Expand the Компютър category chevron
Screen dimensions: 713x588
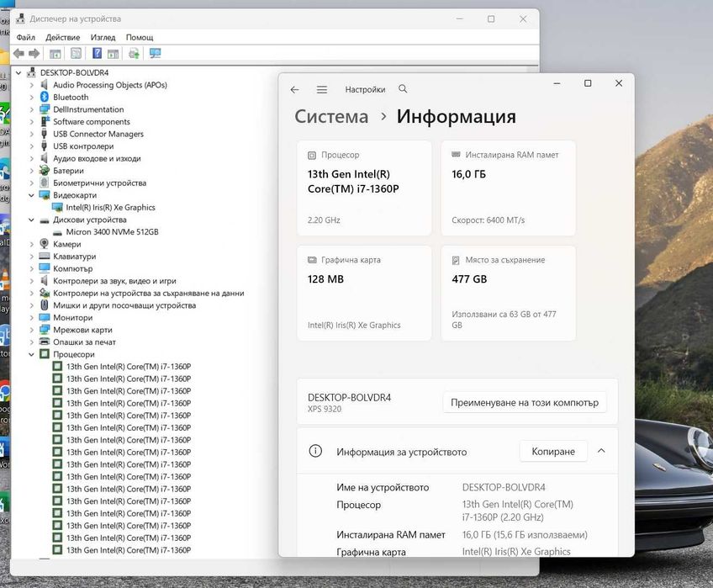[31, 269]
